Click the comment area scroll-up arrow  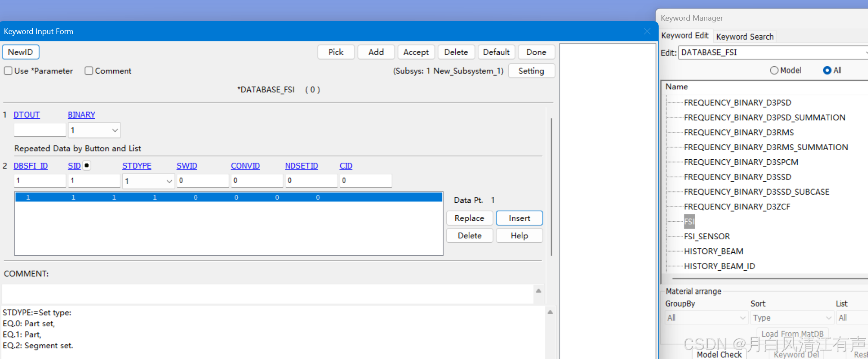(538, 291)
